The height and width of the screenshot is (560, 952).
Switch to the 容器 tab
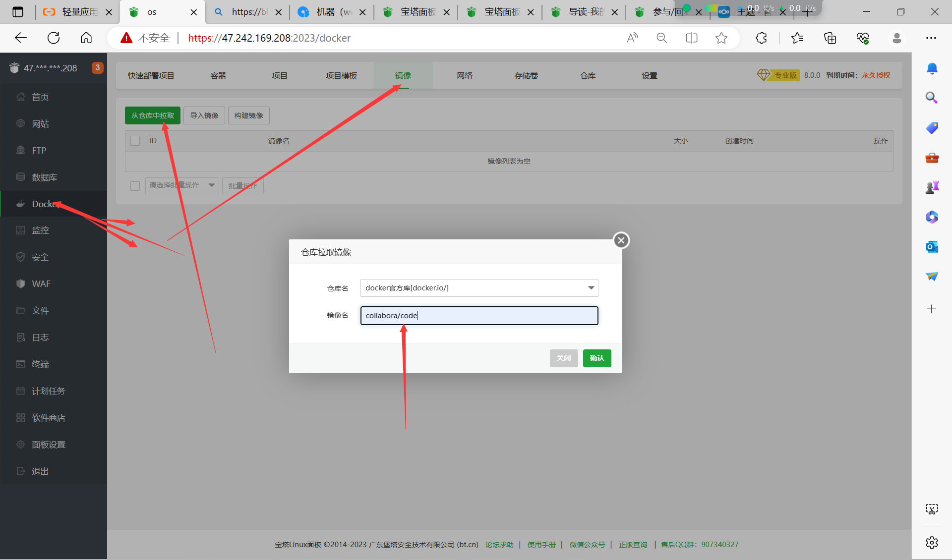point(218,75)
